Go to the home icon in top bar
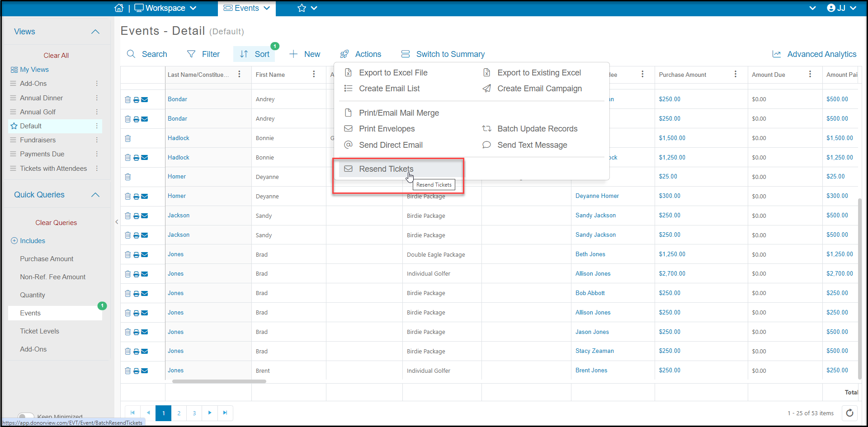868x427 pixels. [119, 8]
